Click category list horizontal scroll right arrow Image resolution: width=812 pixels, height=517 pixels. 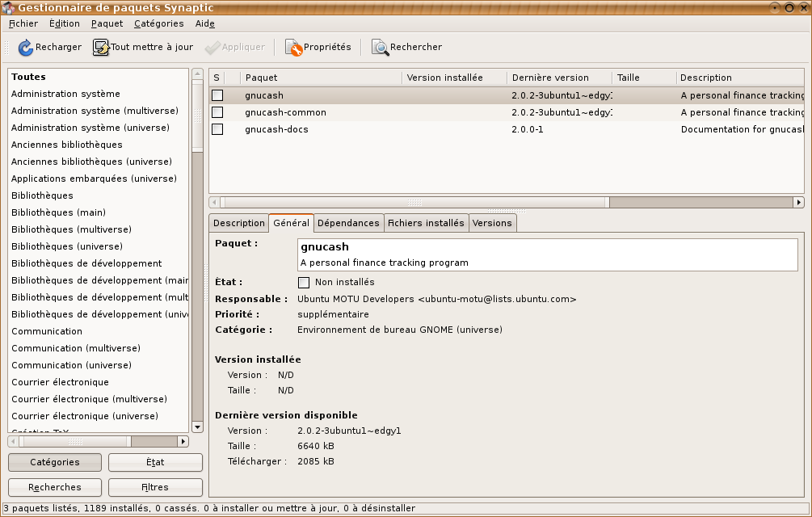coord(183,441)
